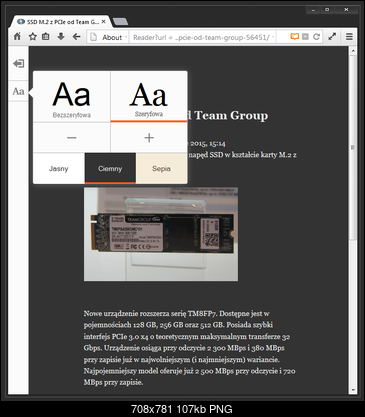Viewport: 365px width, 417px height.
Task: Enter full screen with the expand arrows icon
Action: point(332,37)
